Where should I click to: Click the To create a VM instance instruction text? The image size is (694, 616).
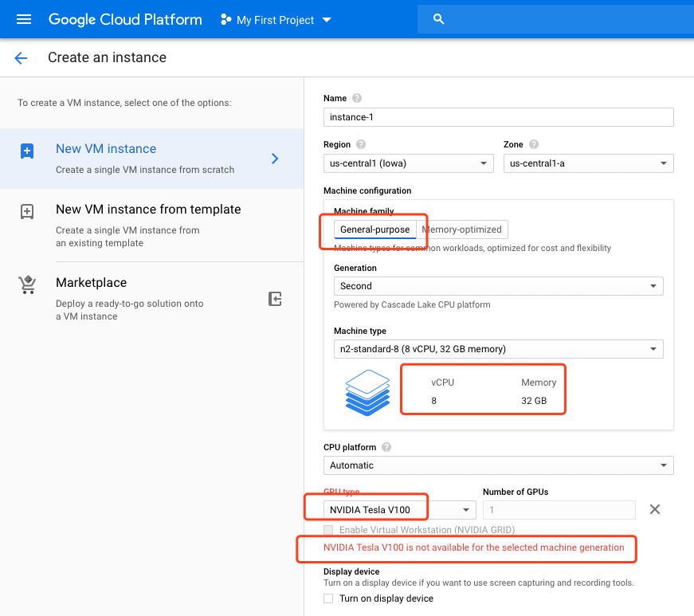pyautogui.click(x=124, y=103)
